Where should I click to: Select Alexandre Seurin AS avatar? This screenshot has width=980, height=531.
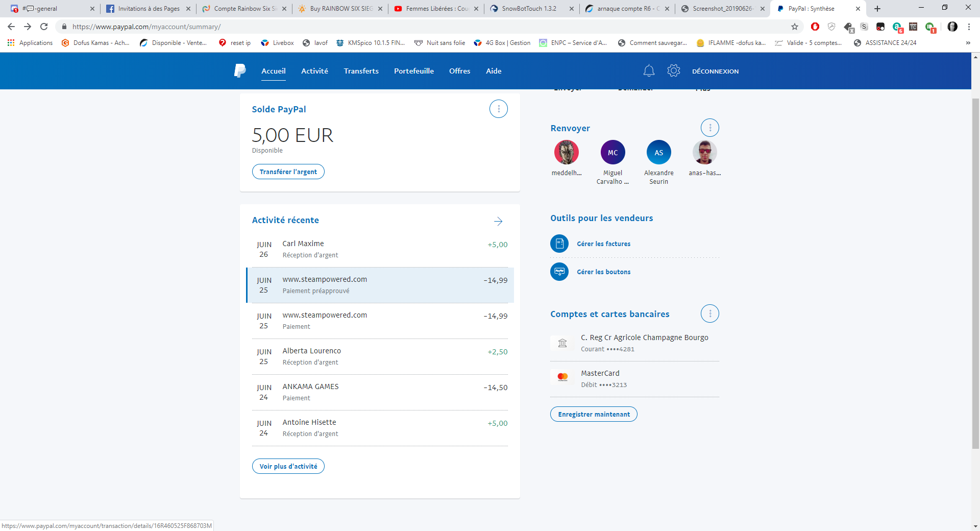coord(659,152)
